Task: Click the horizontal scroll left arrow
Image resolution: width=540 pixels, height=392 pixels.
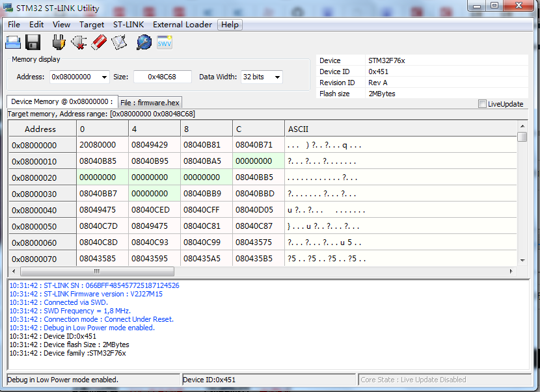Action: pyautogui.click(x=14, y=271)
